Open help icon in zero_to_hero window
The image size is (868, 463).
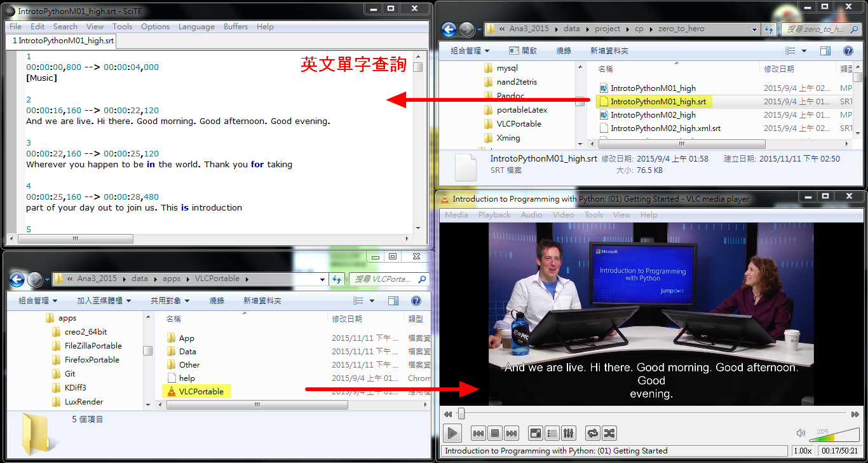click(848, 51)
